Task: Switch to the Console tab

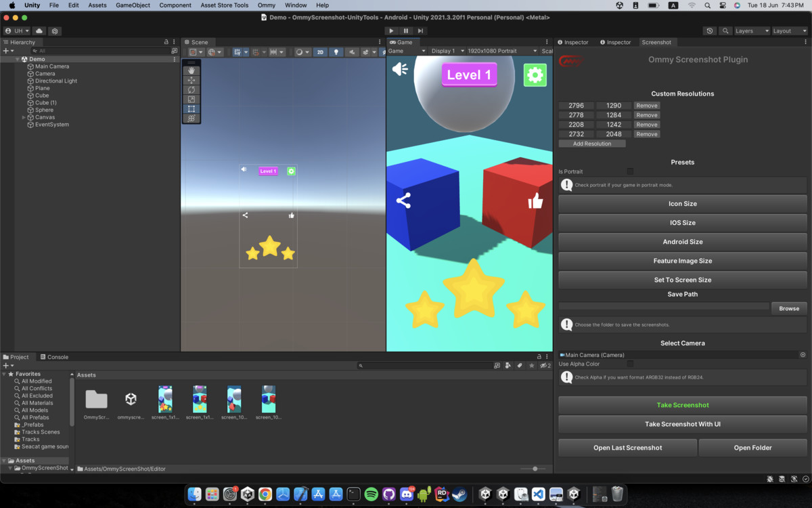Action: click(x=53, y=357)
